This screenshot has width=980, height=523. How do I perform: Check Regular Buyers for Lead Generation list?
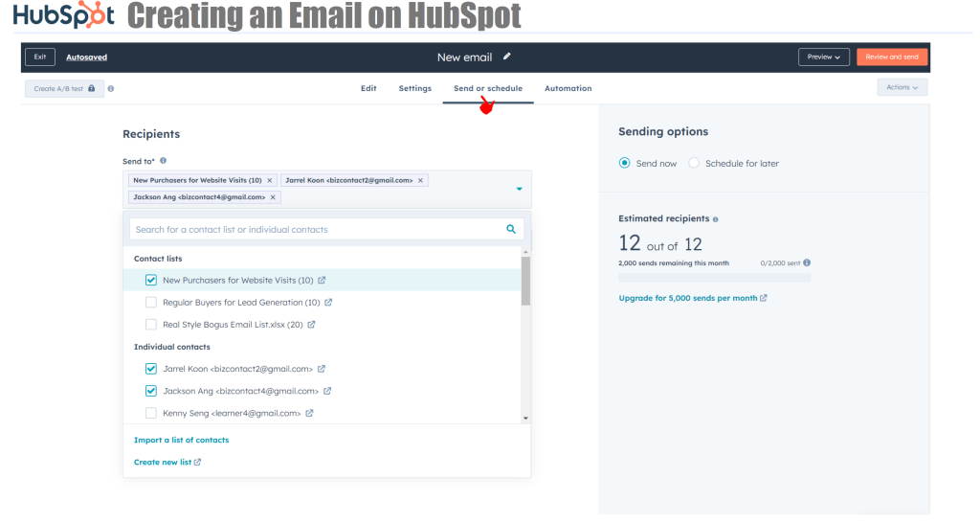(151, 303)
